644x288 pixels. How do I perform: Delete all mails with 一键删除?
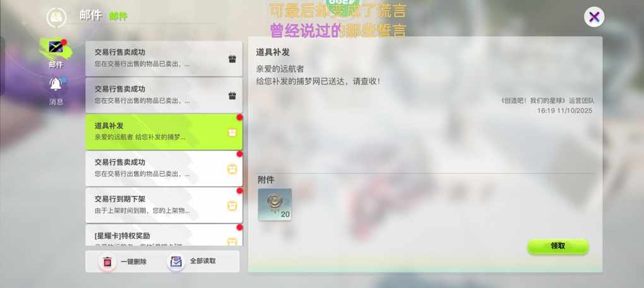tap(124, 261)
